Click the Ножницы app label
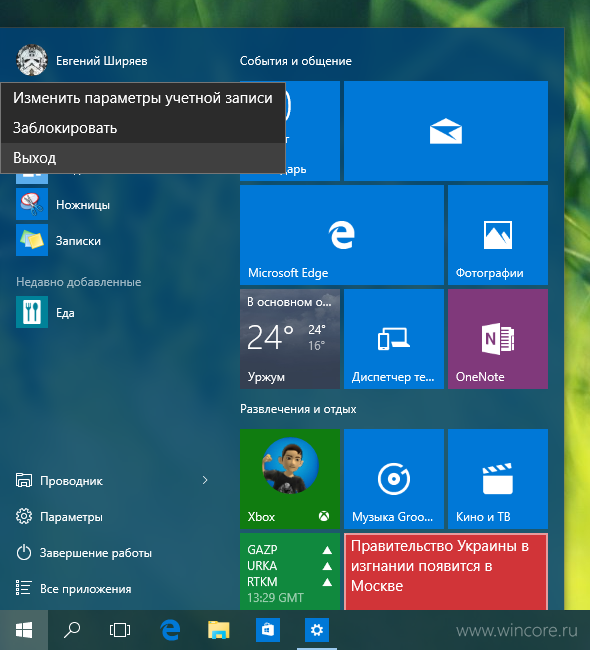 (83, 205)
